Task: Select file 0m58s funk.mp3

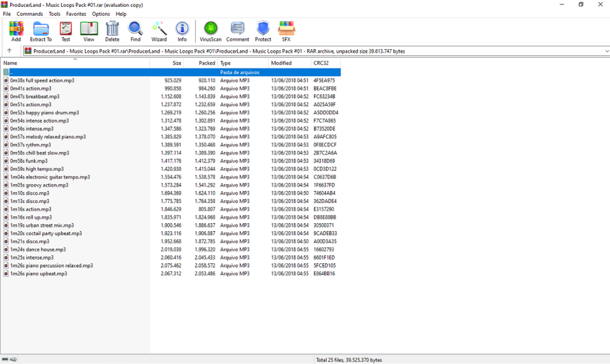Action: click(x=171, y=161)
